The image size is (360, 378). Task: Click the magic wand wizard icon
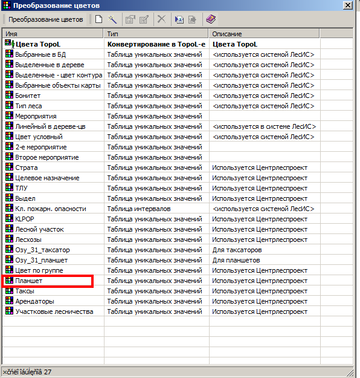pos(113,19)
